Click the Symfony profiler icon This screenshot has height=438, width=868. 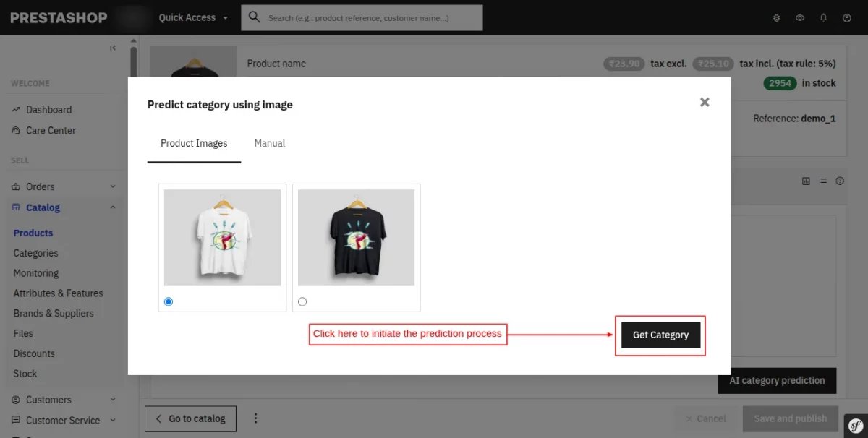coord(854,424)
